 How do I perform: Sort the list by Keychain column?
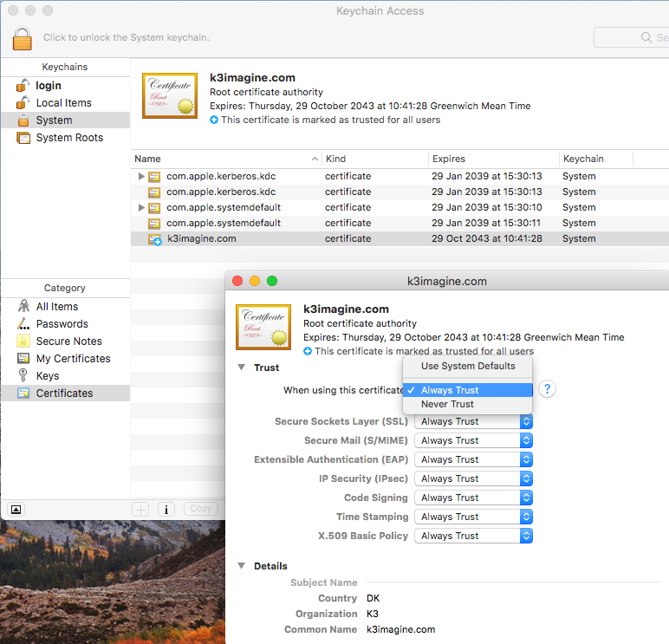click(x=596, y=159)
